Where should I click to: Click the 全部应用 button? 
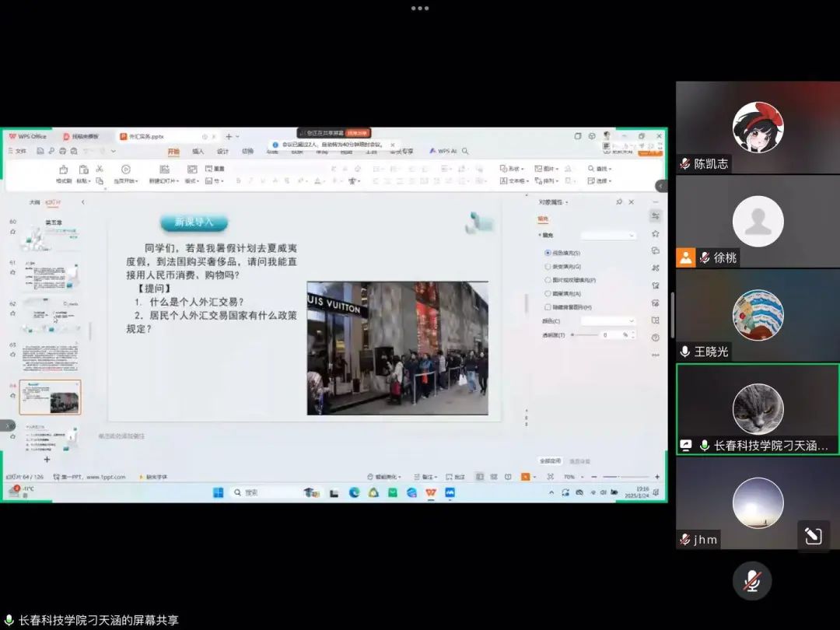tap(551, 461)
